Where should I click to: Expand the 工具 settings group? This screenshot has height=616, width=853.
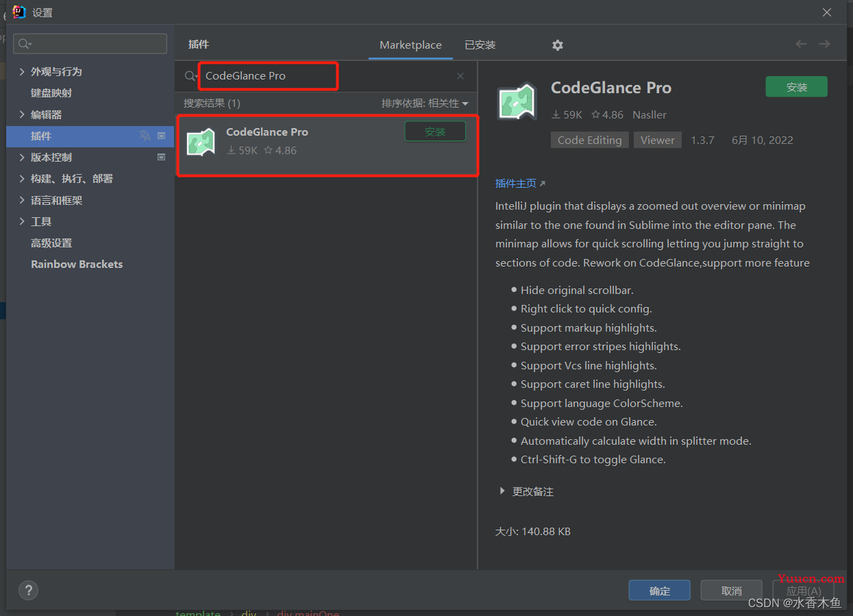coord(22,221)
